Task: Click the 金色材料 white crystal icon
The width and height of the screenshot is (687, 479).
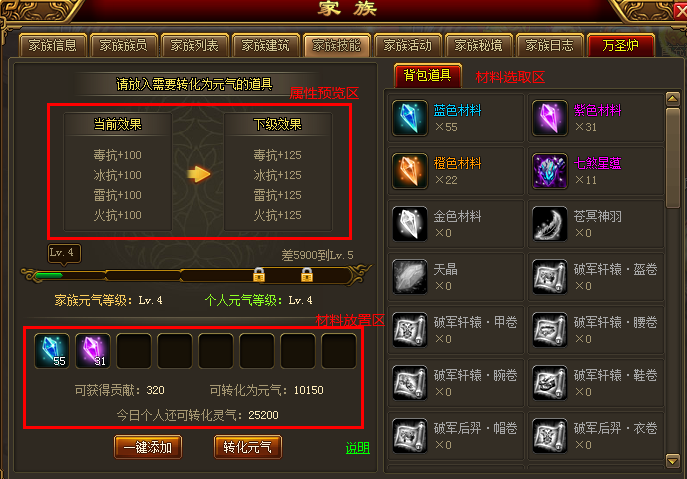Action: (410, 224)
